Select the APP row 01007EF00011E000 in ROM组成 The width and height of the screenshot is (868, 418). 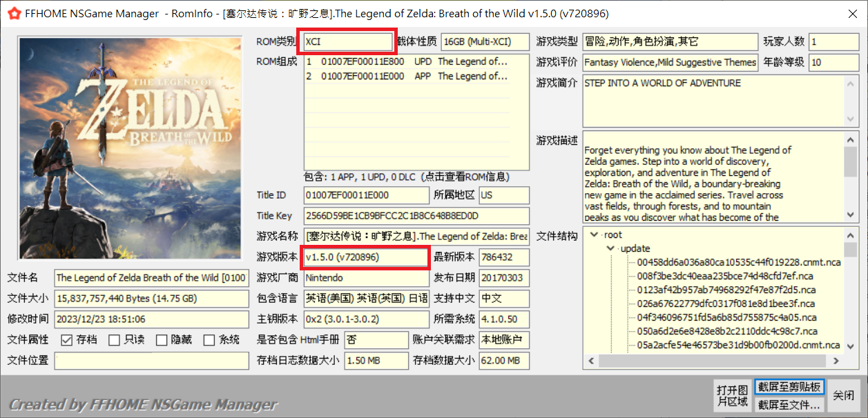[x=407, y=77]
